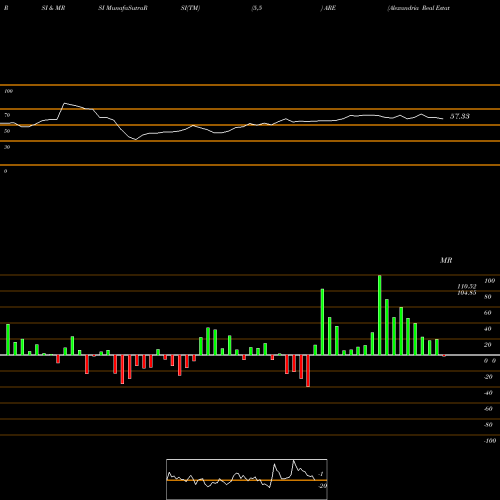This screenshot has height=500, width=500.
Task: Click the MR axis label 100
Action: point(489,281)
